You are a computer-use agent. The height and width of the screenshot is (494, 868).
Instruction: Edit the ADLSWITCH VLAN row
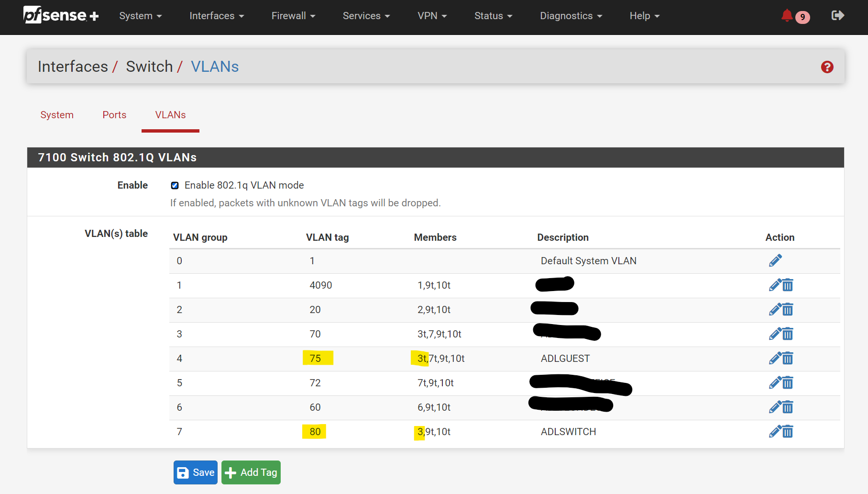(775, 432)
